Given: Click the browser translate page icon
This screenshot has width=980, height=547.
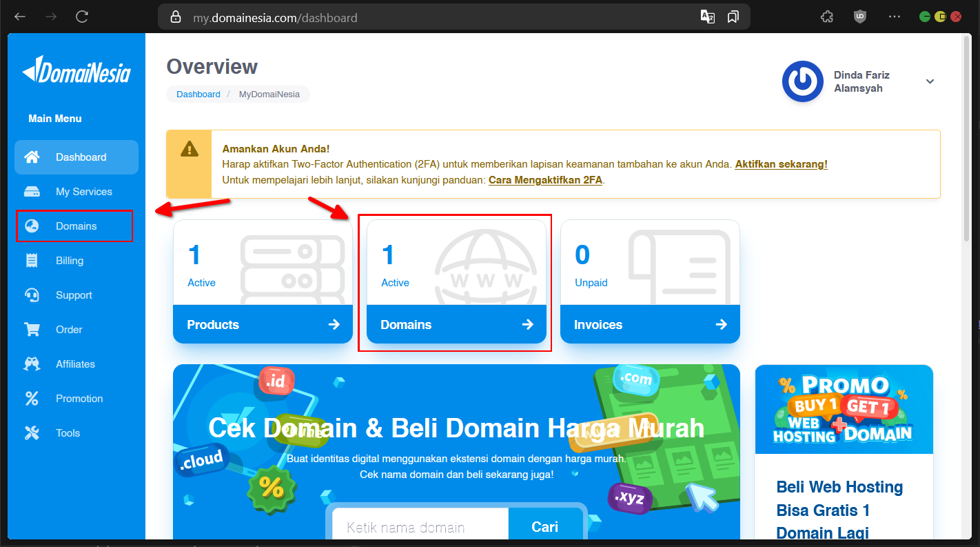Looking at the screenshot, I should (x=707, y=17).
